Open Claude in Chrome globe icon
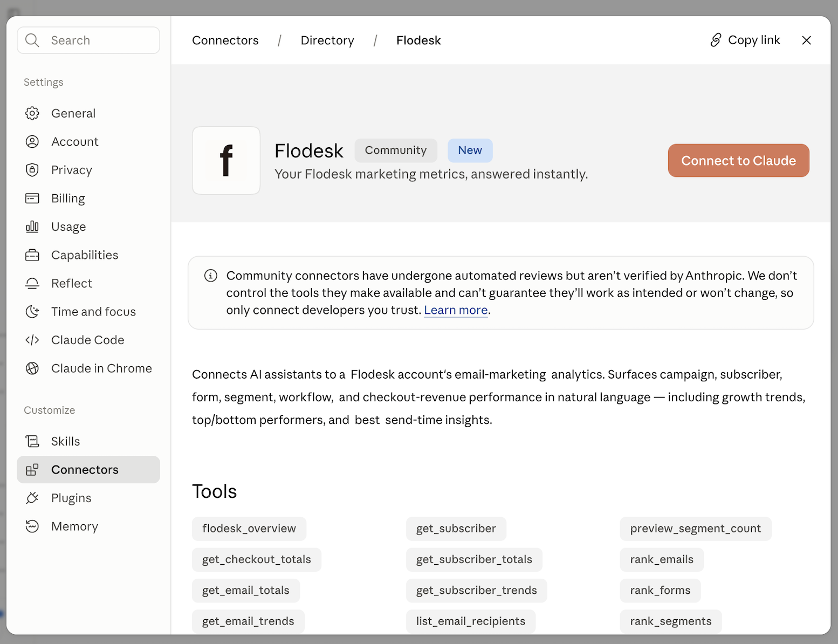Image resolution: width=838 pixels, height=644 pixels. click(32, 368)
